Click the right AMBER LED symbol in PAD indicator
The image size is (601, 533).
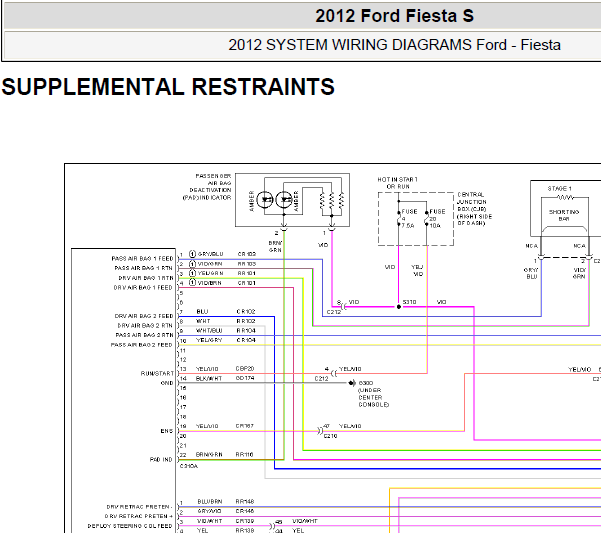(x=284, y=200)
